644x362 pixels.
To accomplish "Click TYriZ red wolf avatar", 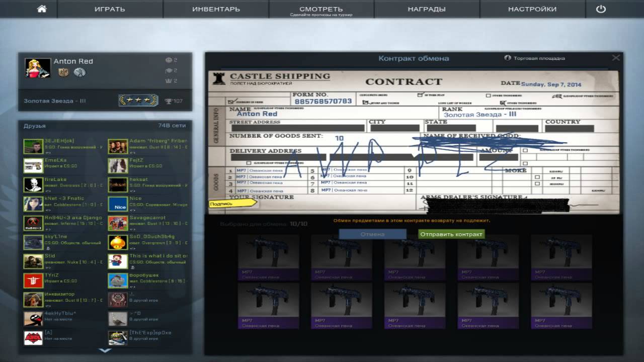I will [33, 280].
